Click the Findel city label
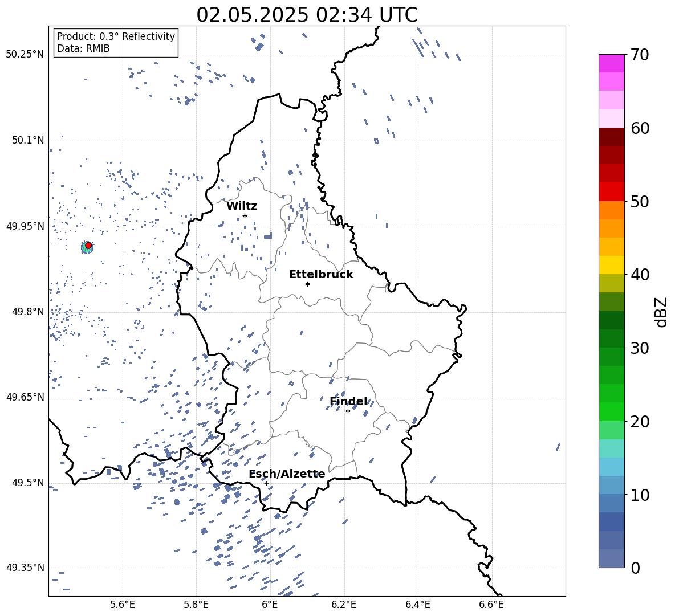 click(x=348, y=402)
